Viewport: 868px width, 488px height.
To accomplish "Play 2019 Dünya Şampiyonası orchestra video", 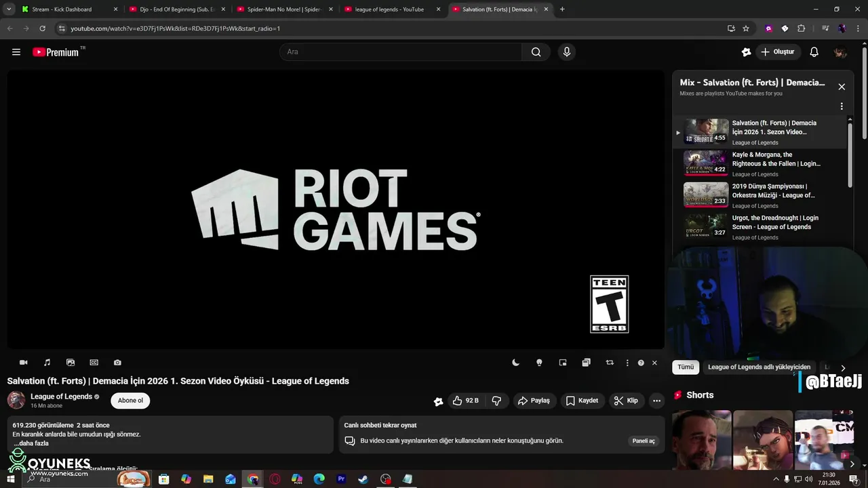I will click(759, 195).
